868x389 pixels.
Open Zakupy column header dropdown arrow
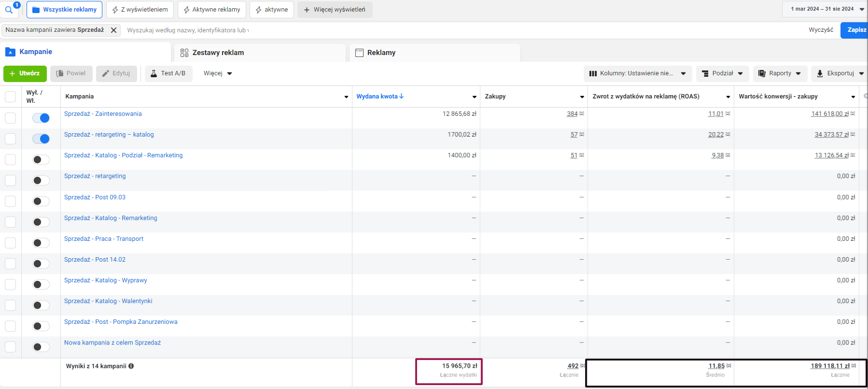(x=582, y=97)
